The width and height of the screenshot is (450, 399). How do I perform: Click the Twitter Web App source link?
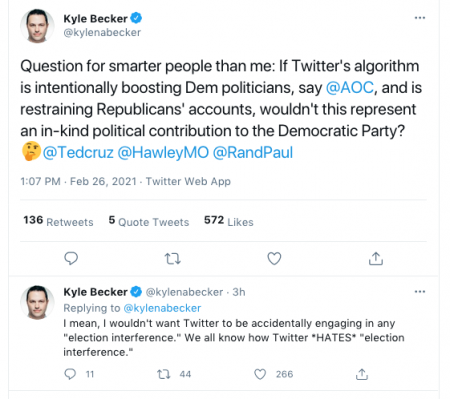188,181
